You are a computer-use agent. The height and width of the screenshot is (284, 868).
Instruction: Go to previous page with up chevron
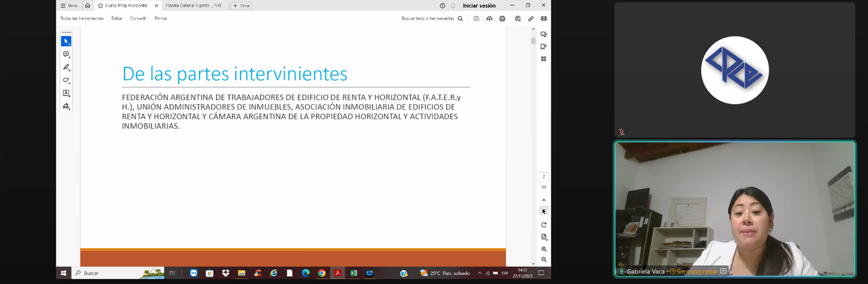tap(544, 200)
